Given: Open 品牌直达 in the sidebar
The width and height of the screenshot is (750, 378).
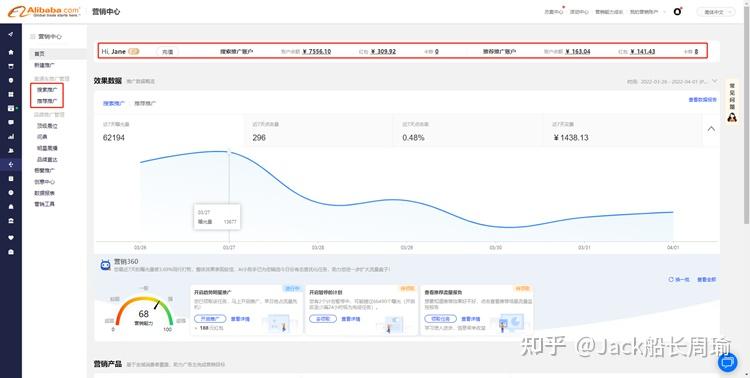Looking at the screenshot, I should pos(47,159).
